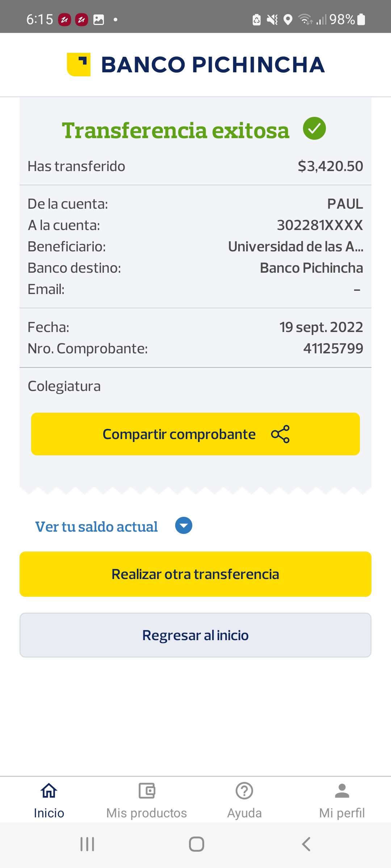Open Mis productos wallet icon
391x868 pixels.
pyautogui.click(x=147, y=791)
